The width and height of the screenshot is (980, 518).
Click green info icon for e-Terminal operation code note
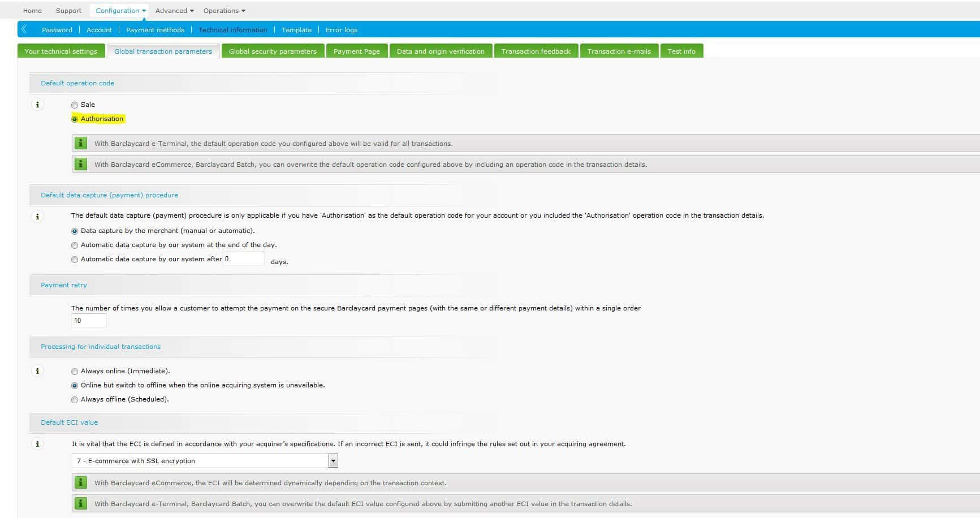pyautogui.click(x=81, y=143)
